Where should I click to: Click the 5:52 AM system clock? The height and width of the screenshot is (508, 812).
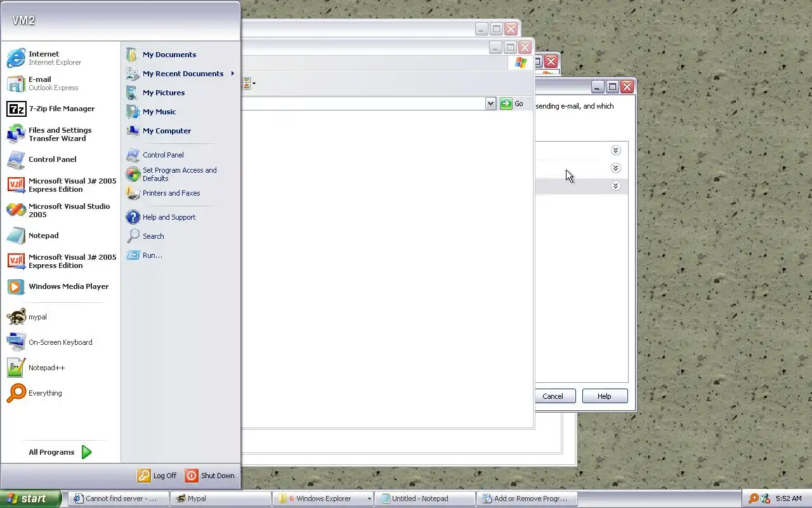[x=789, y=498]
